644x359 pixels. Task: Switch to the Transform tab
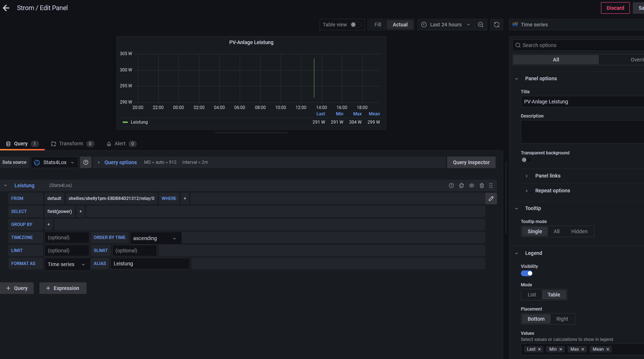coord(72,144)
